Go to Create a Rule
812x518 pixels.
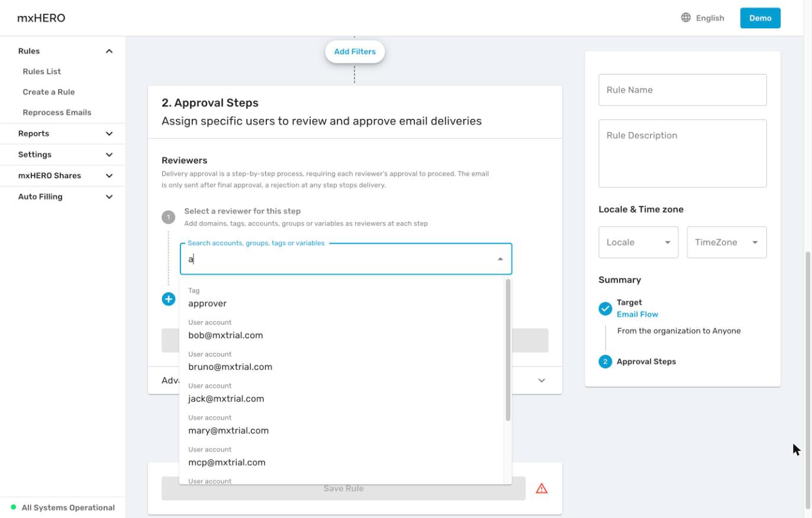pyautogui.click(x=49, y=92)
